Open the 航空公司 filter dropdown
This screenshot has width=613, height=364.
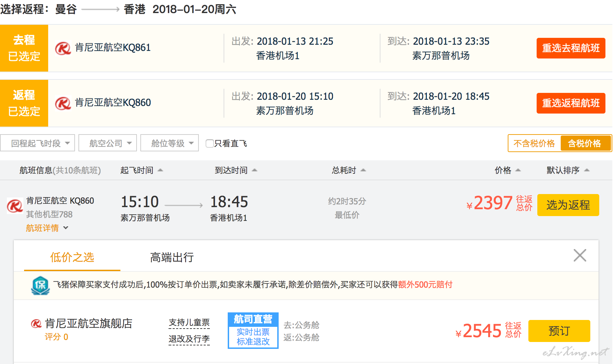[108, 143]
